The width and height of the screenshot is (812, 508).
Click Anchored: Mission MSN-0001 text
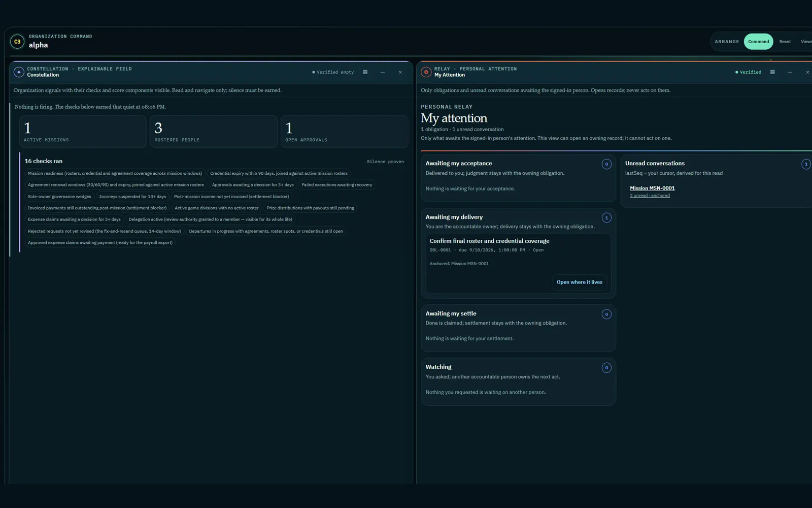point(459,264)
